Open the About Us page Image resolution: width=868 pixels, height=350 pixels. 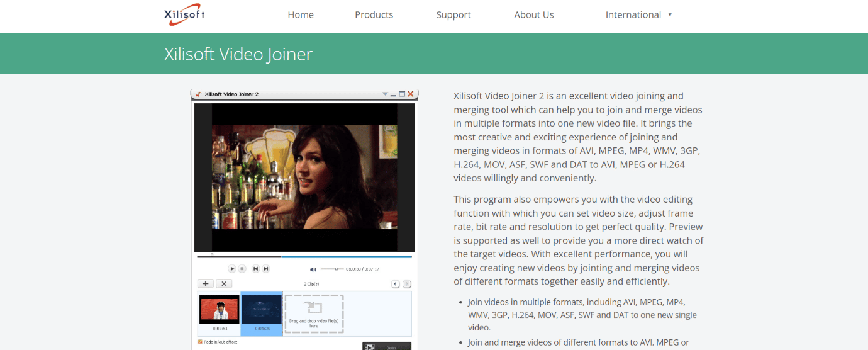click(534, 15)
